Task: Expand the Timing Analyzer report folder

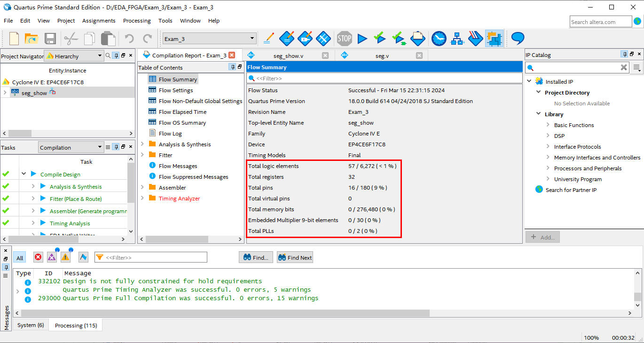Action: (x=142, y=198)
